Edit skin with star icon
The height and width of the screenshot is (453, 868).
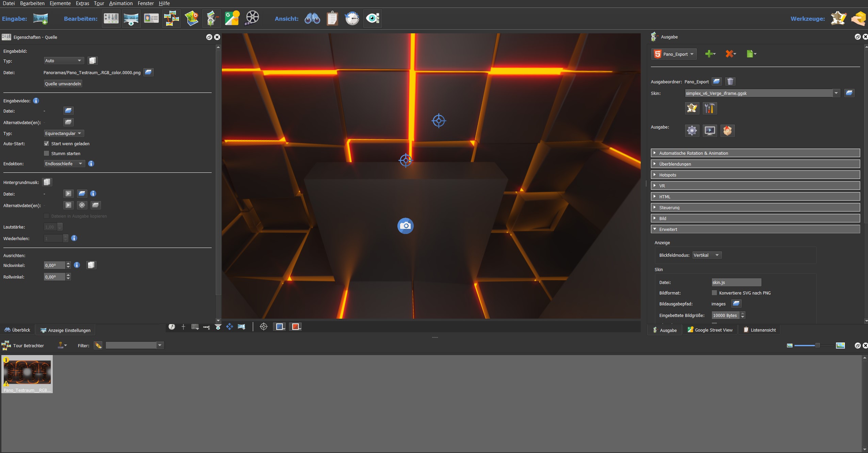click(692, 108)
